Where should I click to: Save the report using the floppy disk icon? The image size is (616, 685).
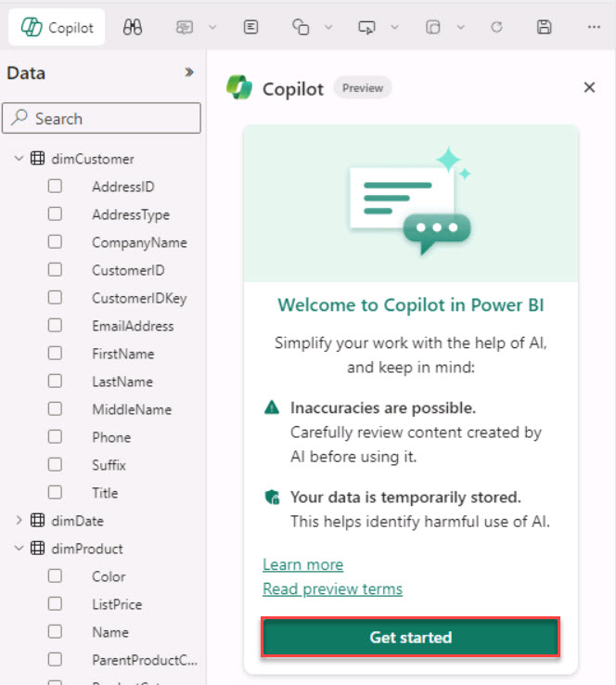[545, 27]
